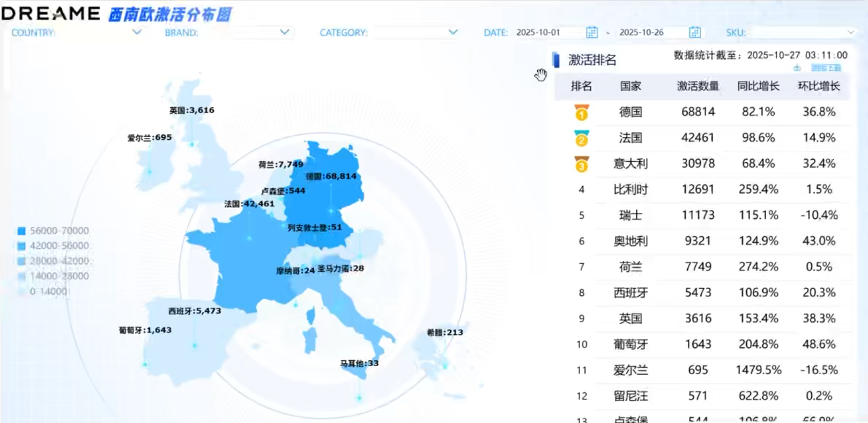Click 西班牙 in the ranking table

point(630,293)
